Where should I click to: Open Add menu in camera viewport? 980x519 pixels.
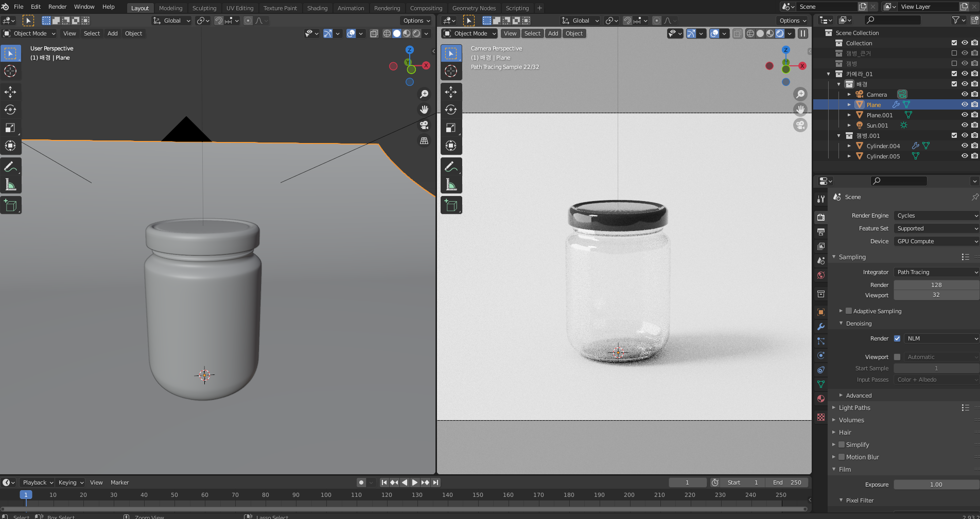tap(553, 33)
